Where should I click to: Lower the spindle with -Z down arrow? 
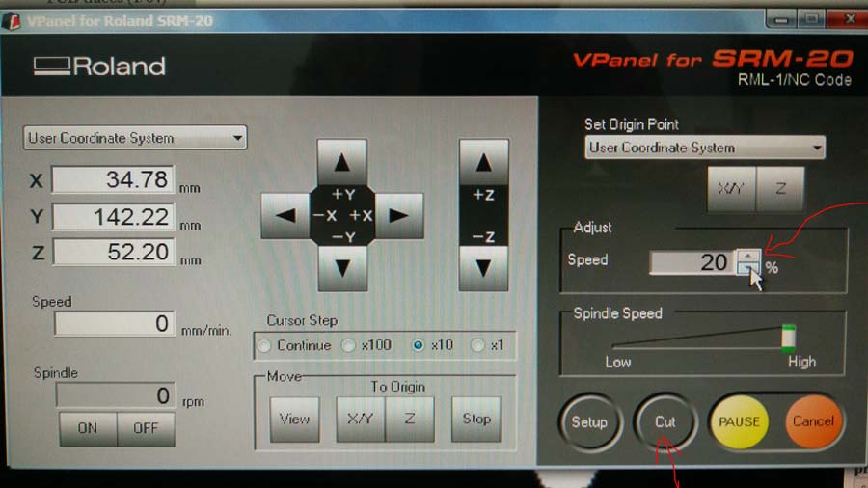tap(483, 266)
